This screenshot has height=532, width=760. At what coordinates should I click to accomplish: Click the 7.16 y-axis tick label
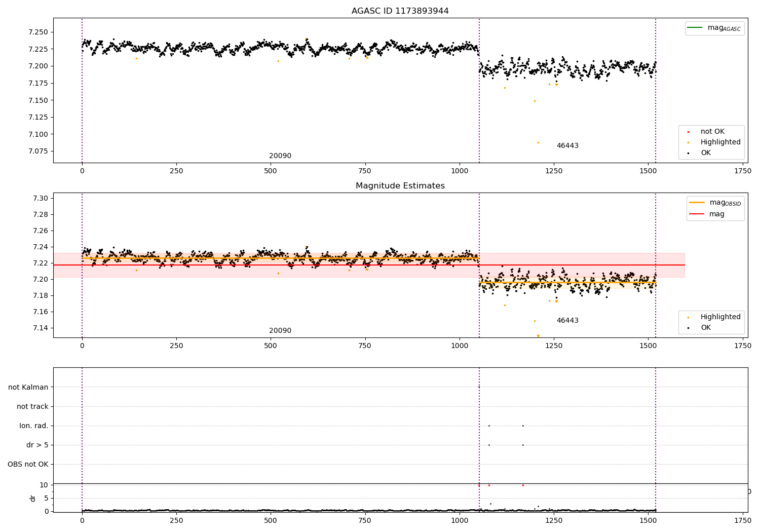pyautogui.click(x=41, y=312)
